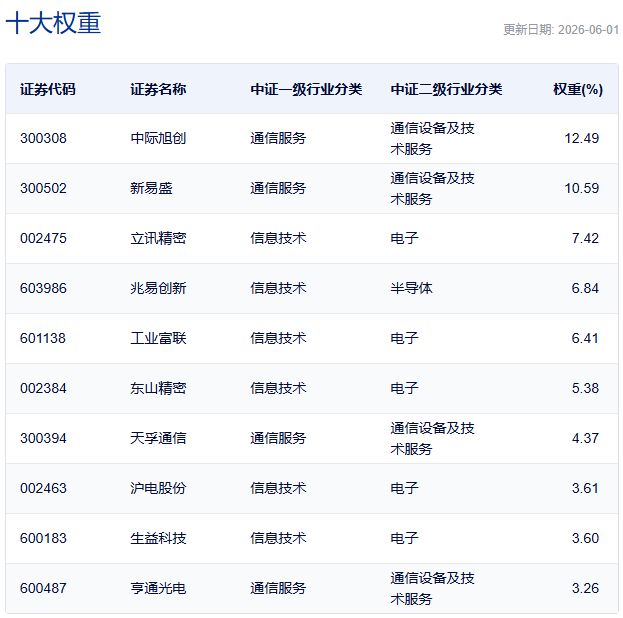Select security code 600183
The width and height of the screenshot is (623, 618).
[43, 539]
